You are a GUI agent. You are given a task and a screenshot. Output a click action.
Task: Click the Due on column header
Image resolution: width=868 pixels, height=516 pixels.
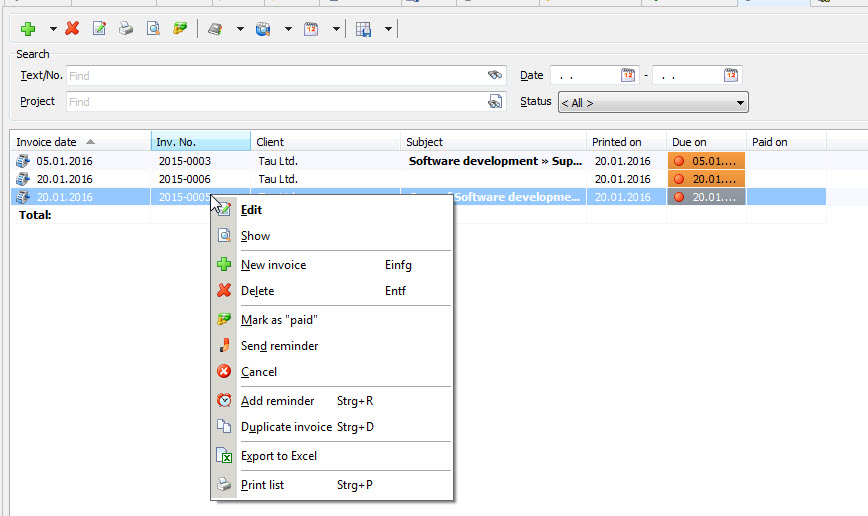point(706,142)
